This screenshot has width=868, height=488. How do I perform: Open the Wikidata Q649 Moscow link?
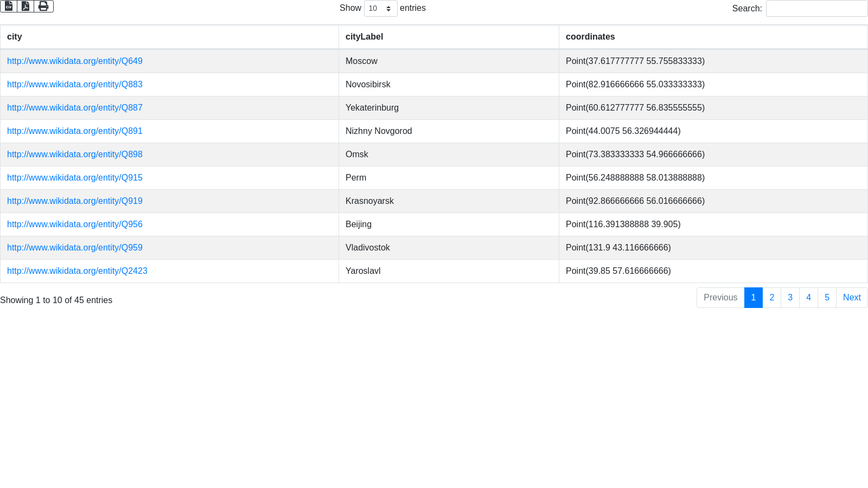[x=75, y=61]
